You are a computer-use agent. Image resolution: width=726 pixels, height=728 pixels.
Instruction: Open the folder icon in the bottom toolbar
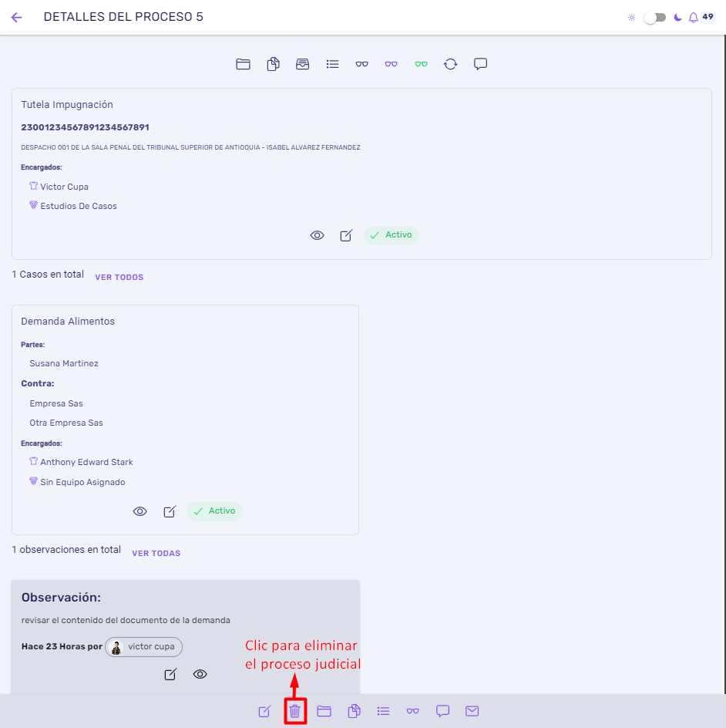coord(324,711)
